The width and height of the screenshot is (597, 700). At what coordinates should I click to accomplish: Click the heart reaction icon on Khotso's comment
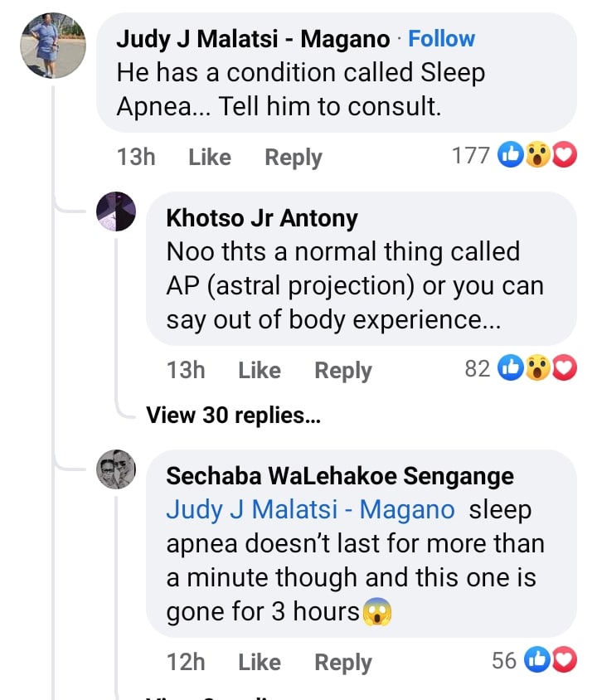[564, 368]
